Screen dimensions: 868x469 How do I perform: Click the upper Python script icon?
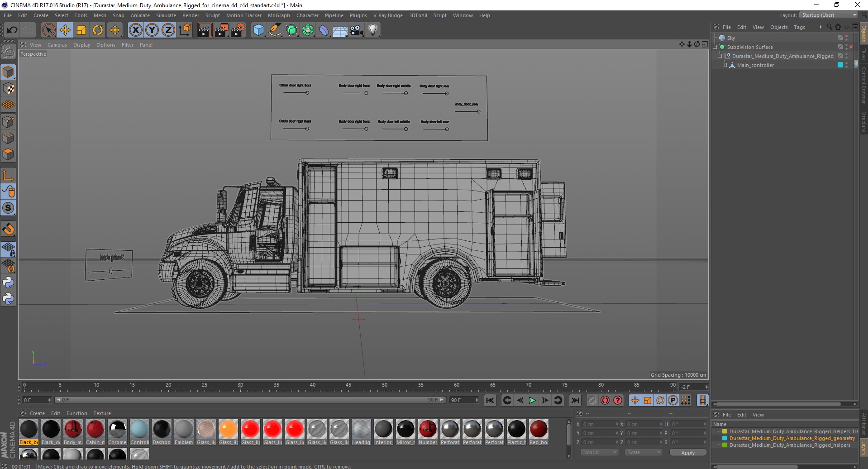coord(9,282)
